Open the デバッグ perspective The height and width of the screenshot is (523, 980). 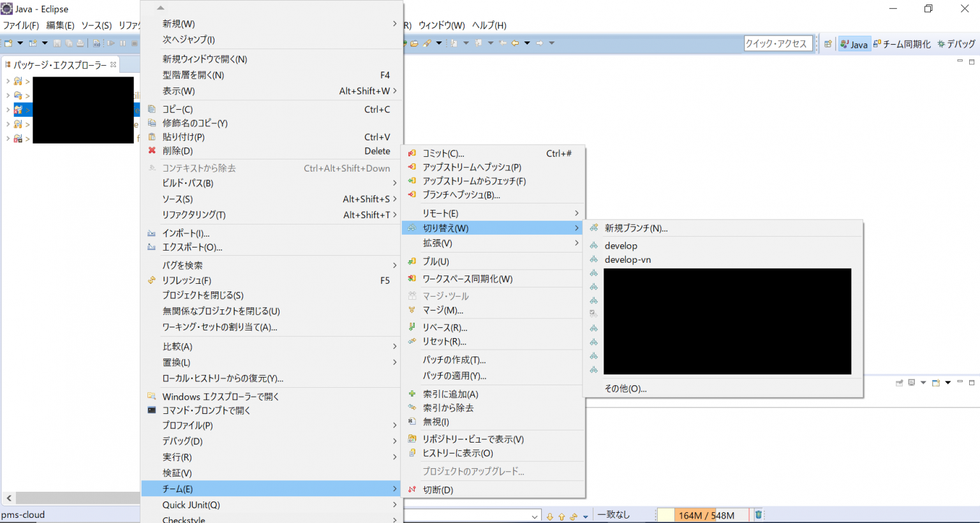tap(956, 44)
